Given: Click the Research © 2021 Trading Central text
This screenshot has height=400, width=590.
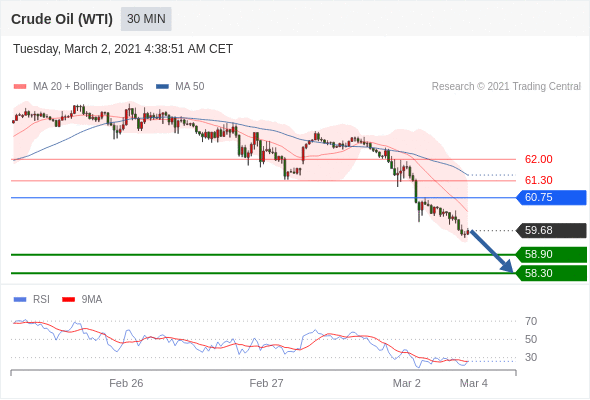Looking at the screenshot, I should click(506, 87).
